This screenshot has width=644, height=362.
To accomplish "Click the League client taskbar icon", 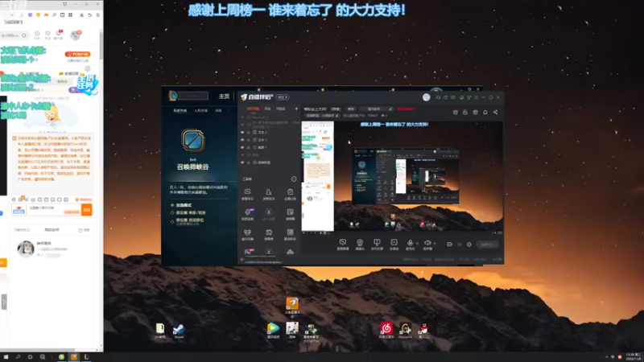I will point(86,357).
